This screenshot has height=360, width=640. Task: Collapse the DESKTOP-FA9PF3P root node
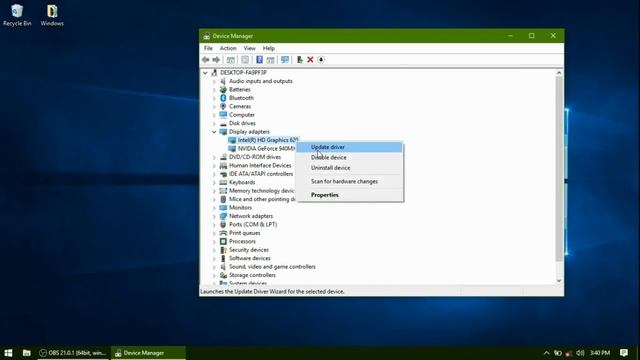tap(205, 73)
